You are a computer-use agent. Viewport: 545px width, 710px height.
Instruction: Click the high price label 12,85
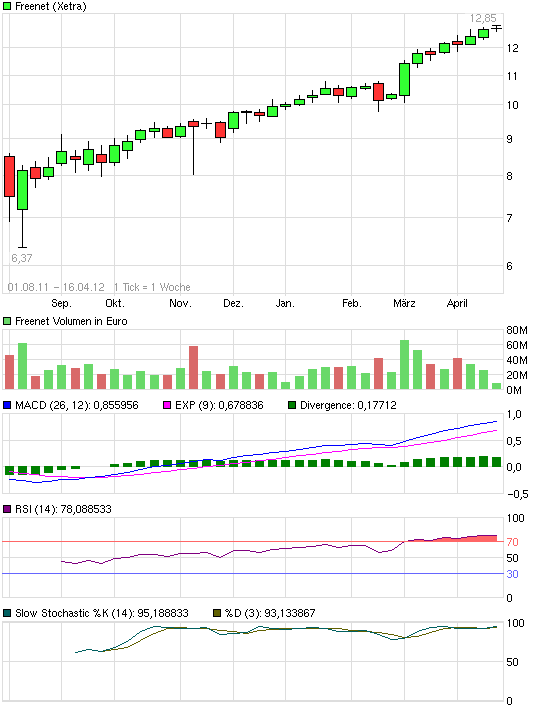[483, 18]
